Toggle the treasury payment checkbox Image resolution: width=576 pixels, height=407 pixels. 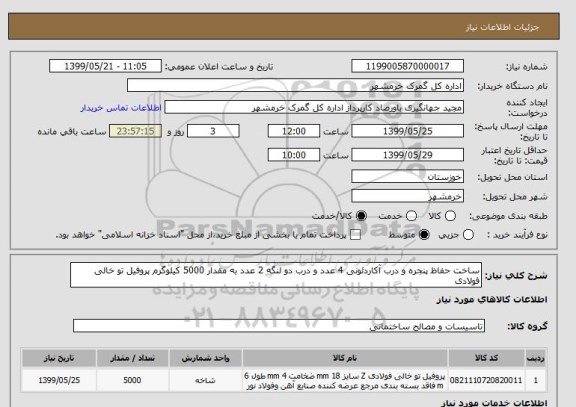pos(355,235)
